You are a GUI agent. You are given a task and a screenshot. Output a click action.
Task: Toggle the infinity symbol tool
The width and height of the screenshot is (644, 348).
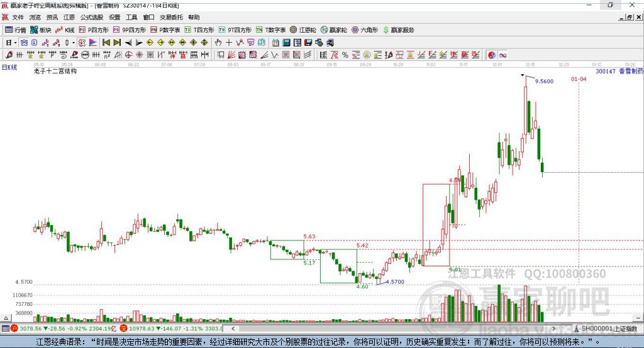503,55
